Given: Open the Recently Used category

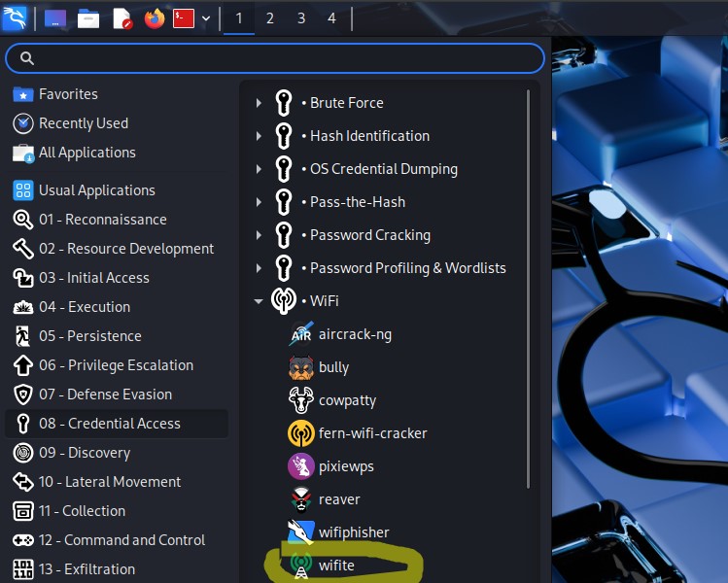Looking at the screenshot, I should coord(116,123).
